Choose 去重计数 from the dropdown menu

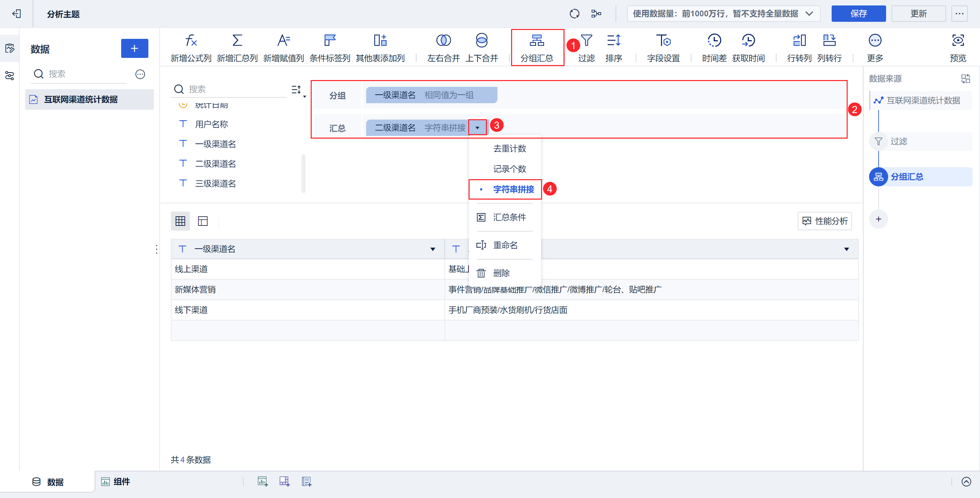click(x=509, y=149)
